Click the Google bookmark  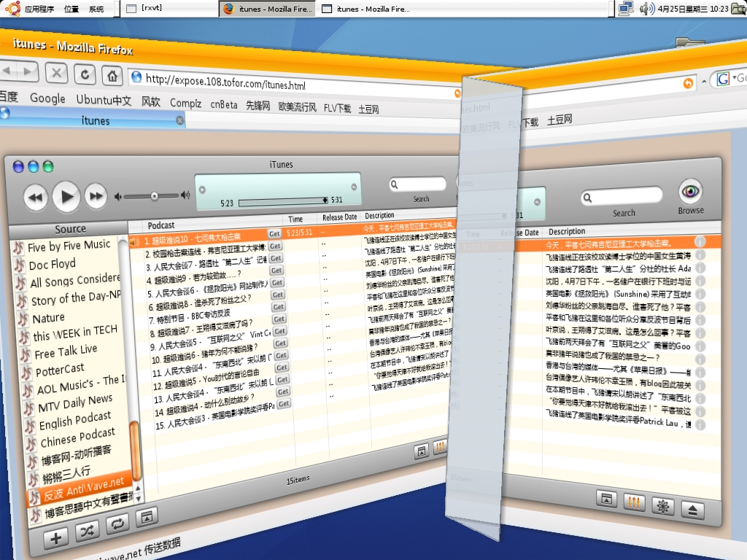click(x=47, y=98)
